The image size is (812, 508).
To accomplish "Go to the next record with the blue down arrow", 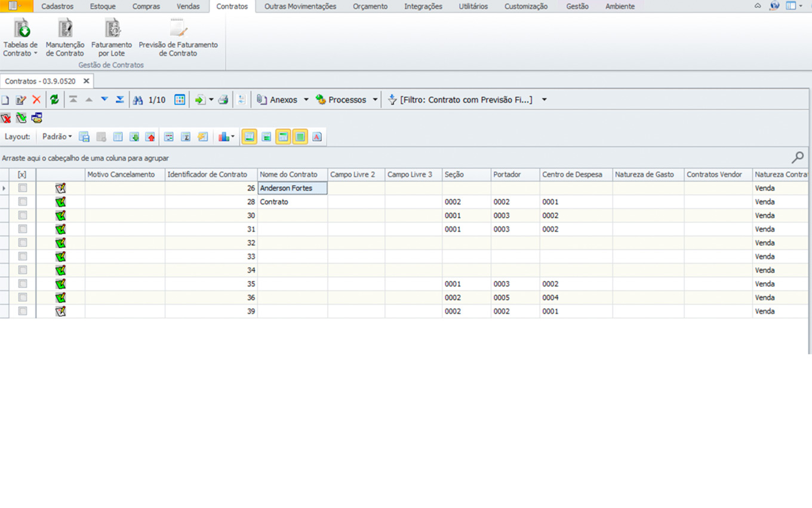I will [x=104, y=100].
